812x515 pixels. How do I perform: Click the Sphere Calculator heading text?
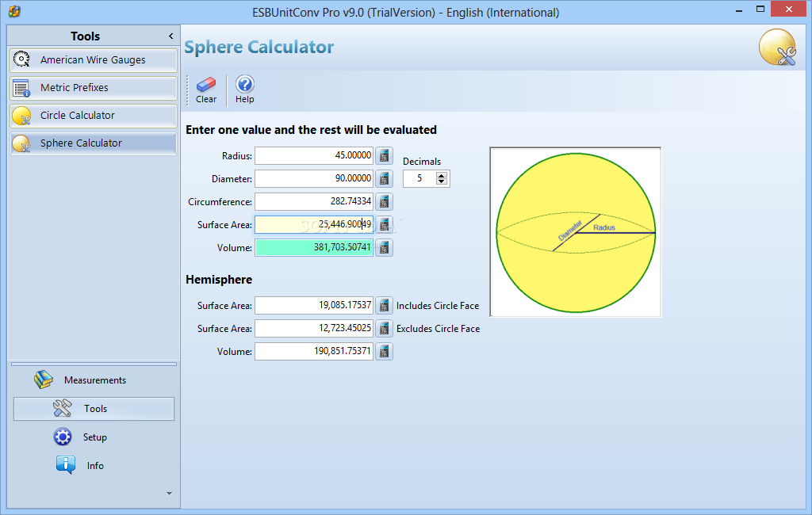click(259, 47)
